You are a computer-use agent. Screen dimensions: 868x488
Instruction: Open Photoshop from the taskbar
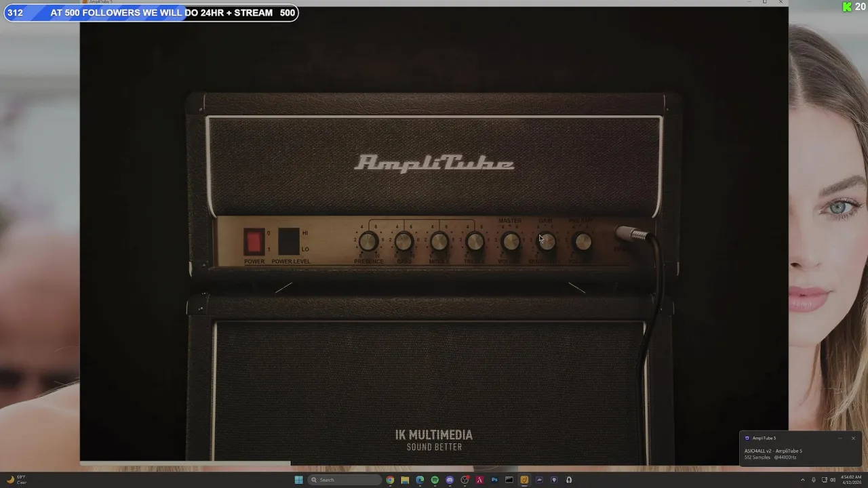coord(494,480)
